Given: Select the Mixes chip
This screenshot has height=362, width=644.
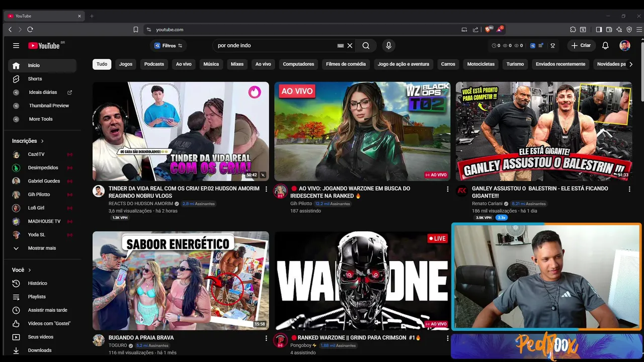Looking at the screenshot, I should (x=237, y=64).
